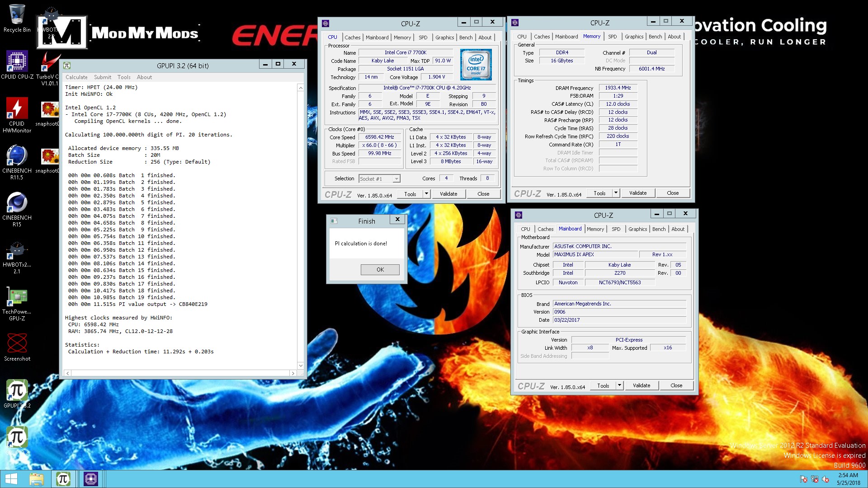Launch CINEBENCH R15 desktop icon
The width and height of the screenshot is (868, 488).
coord(17,209)
